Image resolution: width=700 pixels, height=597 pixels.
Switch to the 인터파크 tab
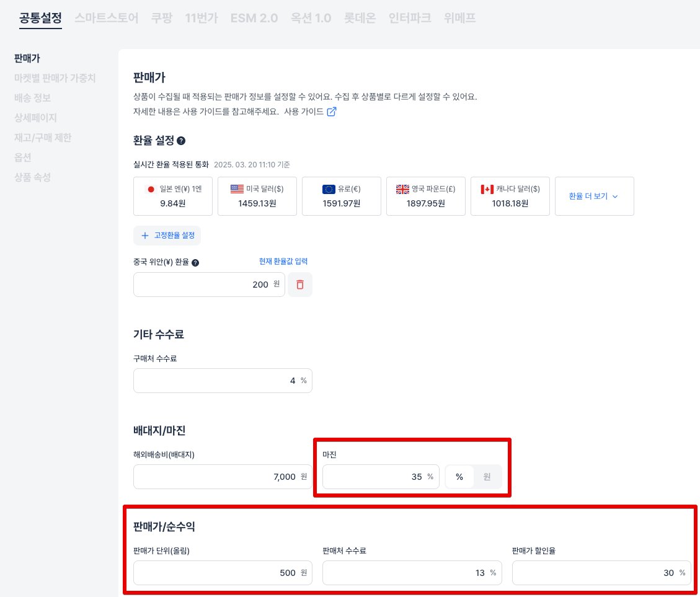pos(410,19)
